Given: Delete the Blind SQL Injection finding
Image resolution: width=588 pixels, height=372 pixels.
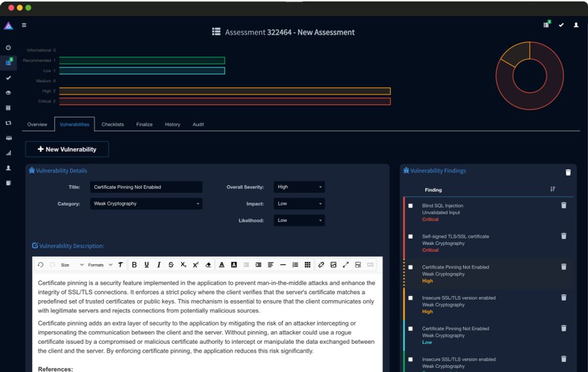Looking at the screenshot, I should (564, 205).
